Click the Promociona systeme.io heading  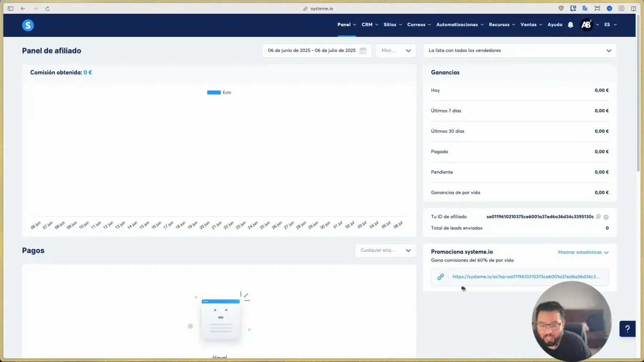(462, 252)
